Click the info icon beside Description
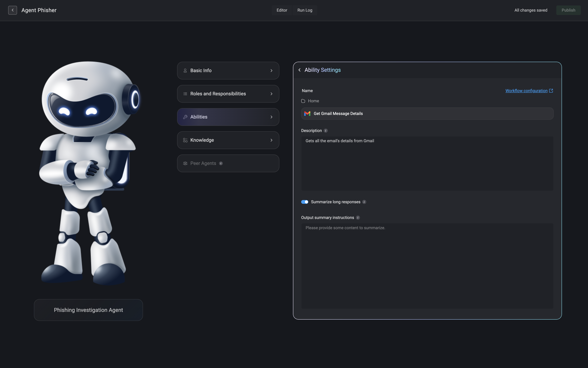Viewport: 588px width, 368px height. (326, 131)
